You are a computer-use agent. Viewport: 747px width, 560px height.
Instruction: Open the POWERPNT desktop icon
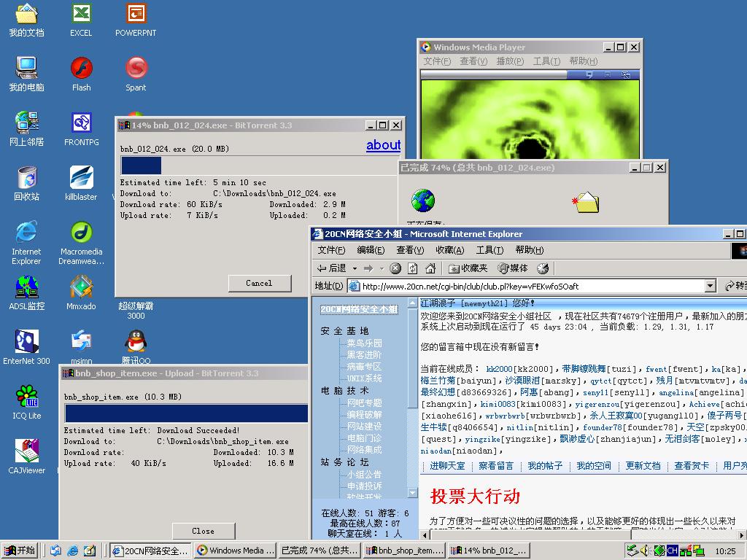pos(136,20)
